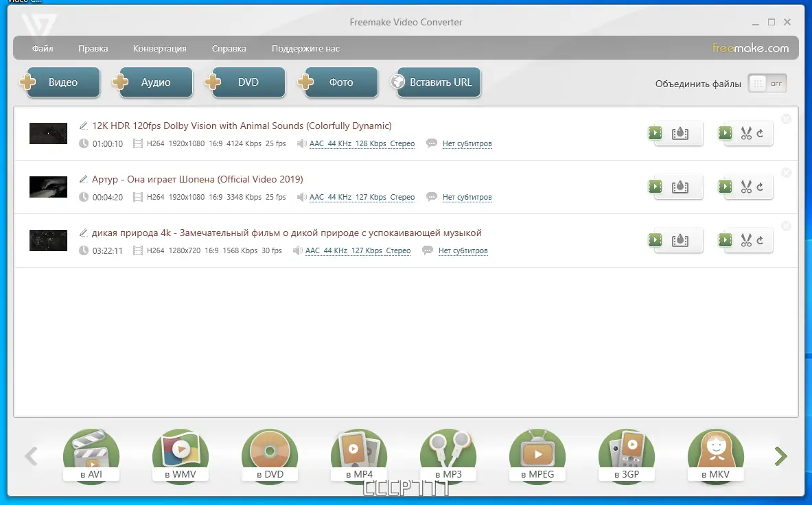Open cut editor for 12K HDR video
This screenshot has width=812, height=505.
tap(745, 134)
